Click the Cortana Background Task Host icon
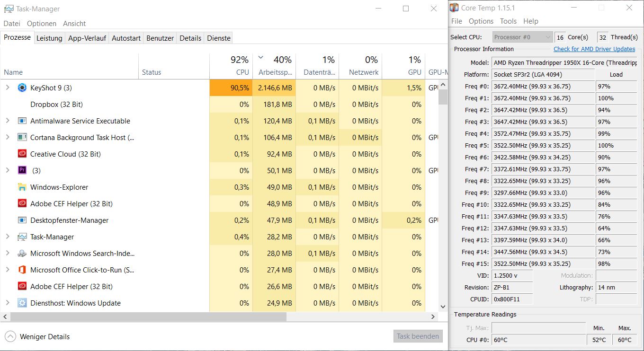644x351 pixels. [x=22, y=138]
